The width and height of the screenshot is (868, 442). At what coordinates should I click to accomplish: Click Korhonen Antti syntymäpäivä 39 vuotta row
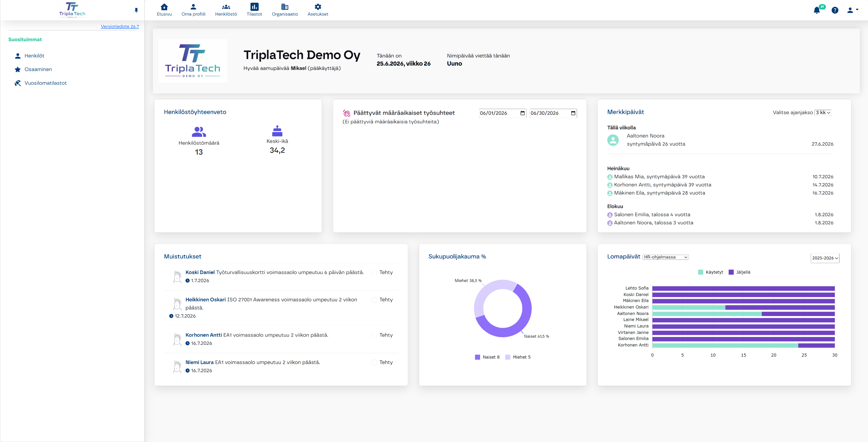coord(720,185)
